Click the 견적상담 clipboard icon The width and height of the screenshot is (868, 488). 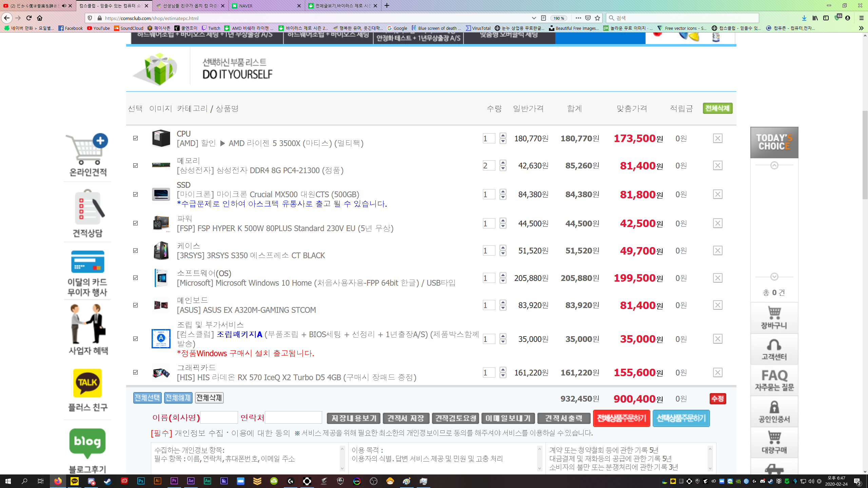point(87,207)
